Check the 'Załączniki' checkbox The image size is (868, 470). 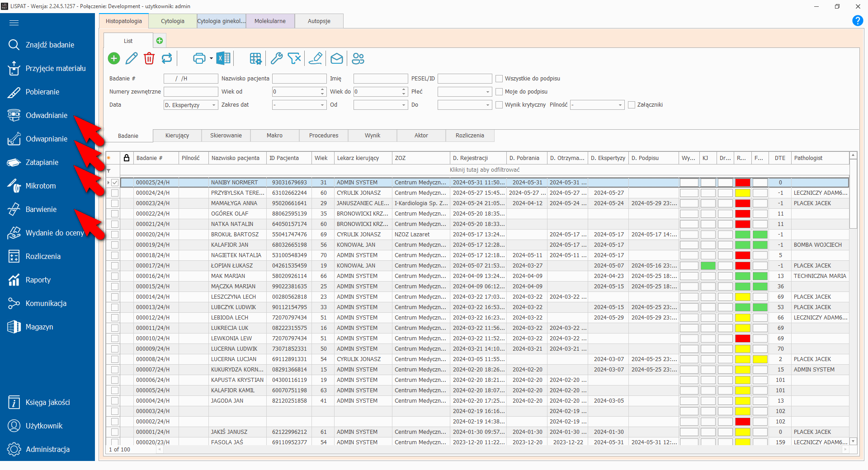pyautogui.click(x=632, y=105)
